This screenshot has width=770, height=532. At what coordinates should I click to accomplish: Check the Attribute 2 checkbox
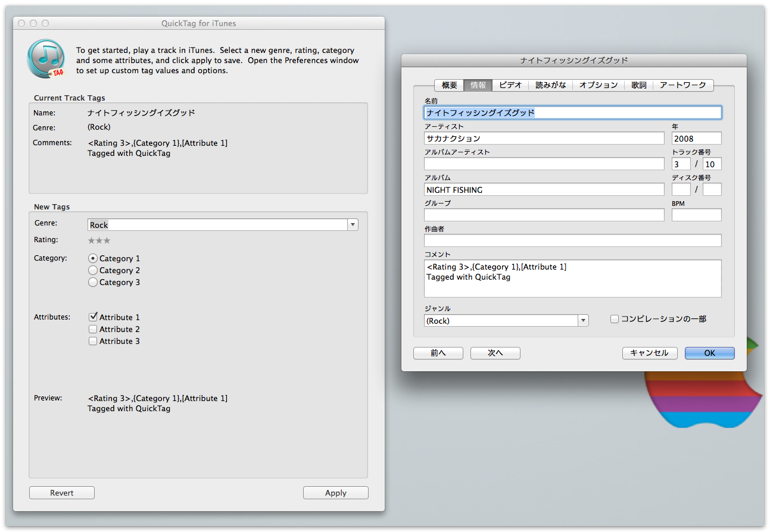click(x=93, y=329)
